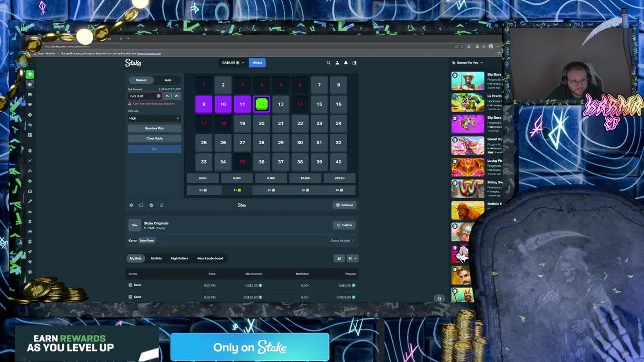Click the 9:03 PM time in CA$3.30 row
The image size is (644, 362).
pyautogui.click(x=210, y=285)
